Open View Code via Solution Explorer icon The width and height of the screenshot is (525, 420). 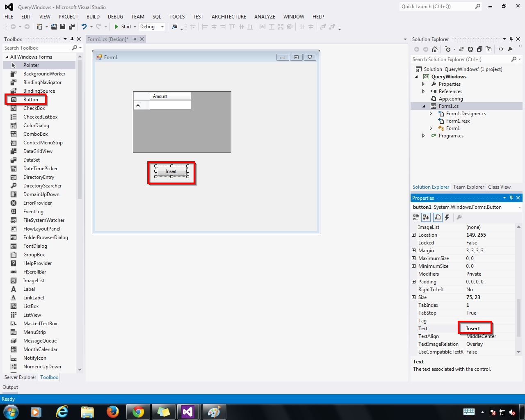(x=501, y=49)
